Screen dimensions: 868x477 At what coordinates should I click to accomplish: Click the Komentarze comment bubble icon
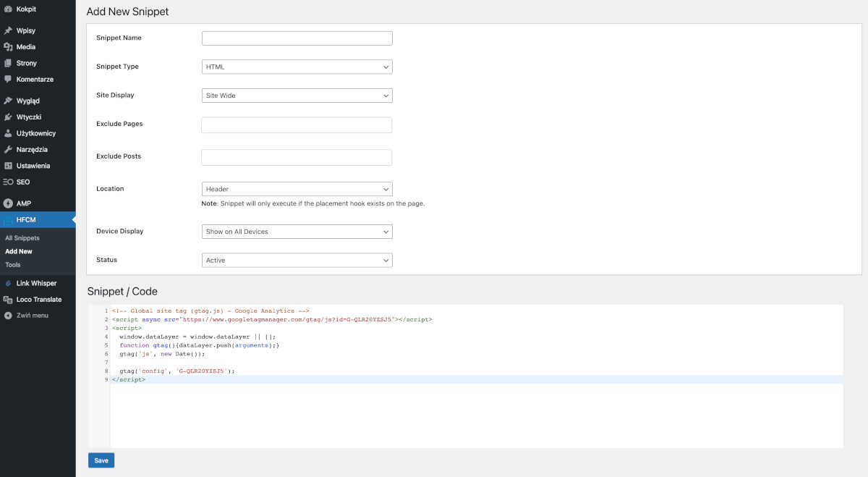click(x=8, y=79)
